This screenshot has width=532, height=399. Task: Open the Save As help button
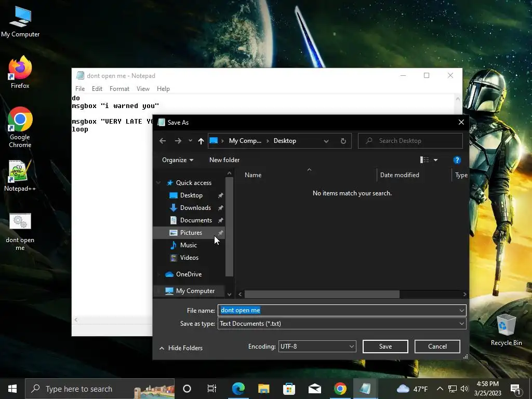click(x=457, y=160)
